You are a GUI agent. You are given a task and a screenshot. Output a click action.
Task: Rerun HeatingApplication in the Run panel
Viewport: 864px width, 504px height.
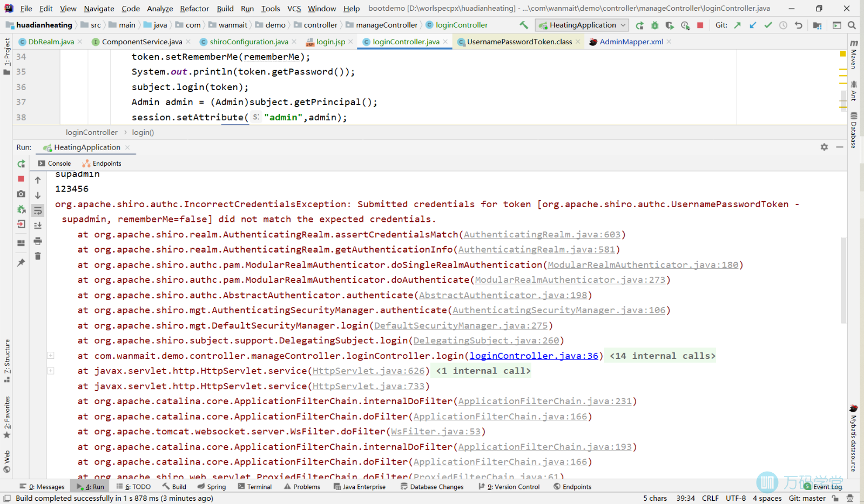pos(21,164)
